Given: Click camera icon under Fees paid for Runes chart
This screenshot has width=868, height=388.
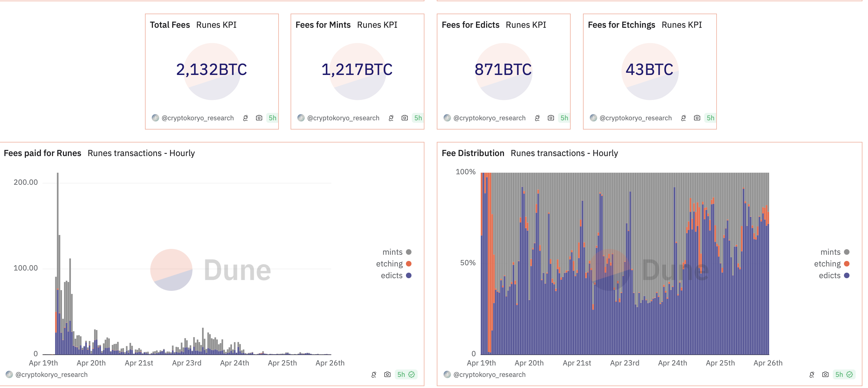Looking at the screenshot, I should coord(387,374).
